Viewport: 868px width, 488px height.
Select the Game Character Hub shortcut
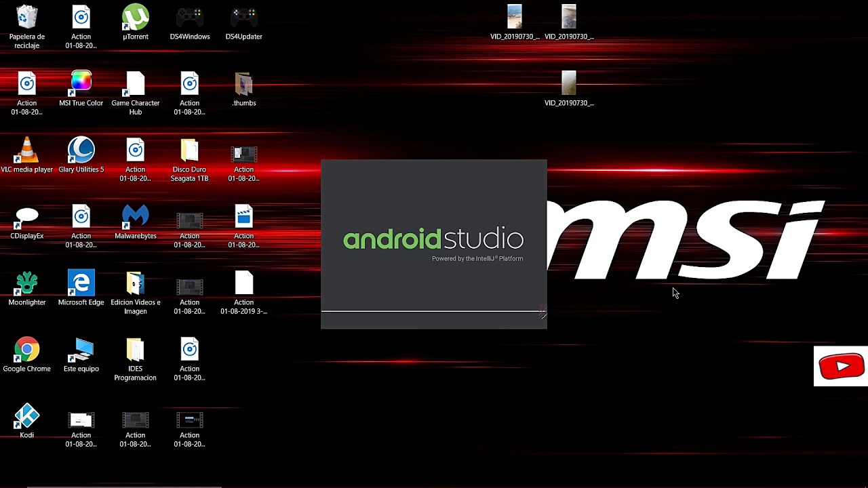click(x=136, y=83)
